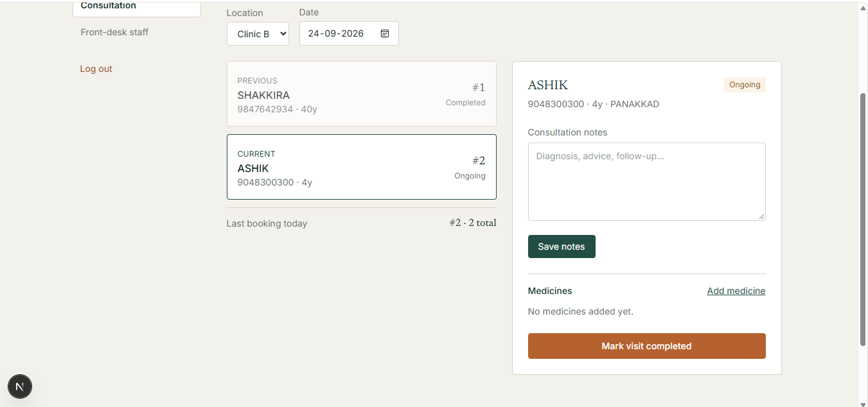Click the Add medicine link
The width and height of the screenshot is (868, 407).
point(736,291)
